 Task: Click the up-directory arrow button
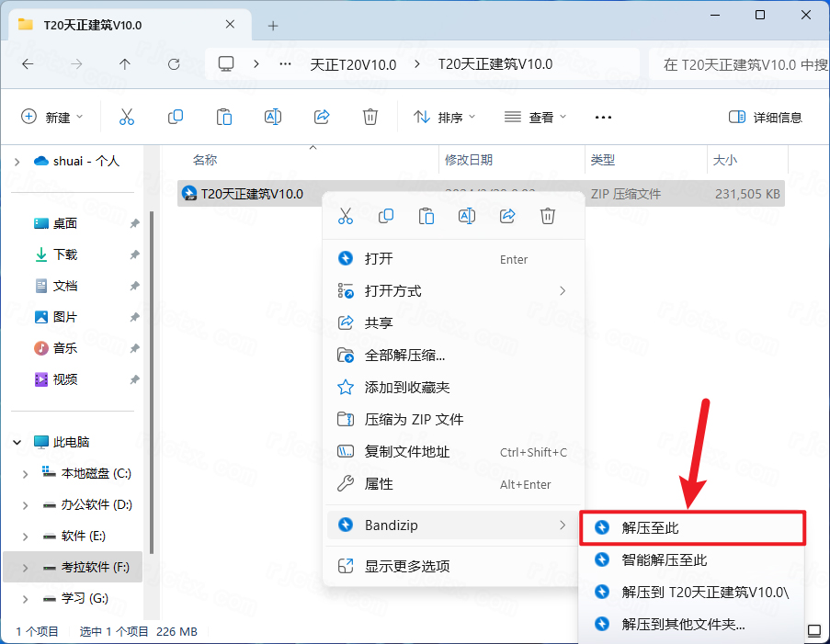tap(125, 64)
